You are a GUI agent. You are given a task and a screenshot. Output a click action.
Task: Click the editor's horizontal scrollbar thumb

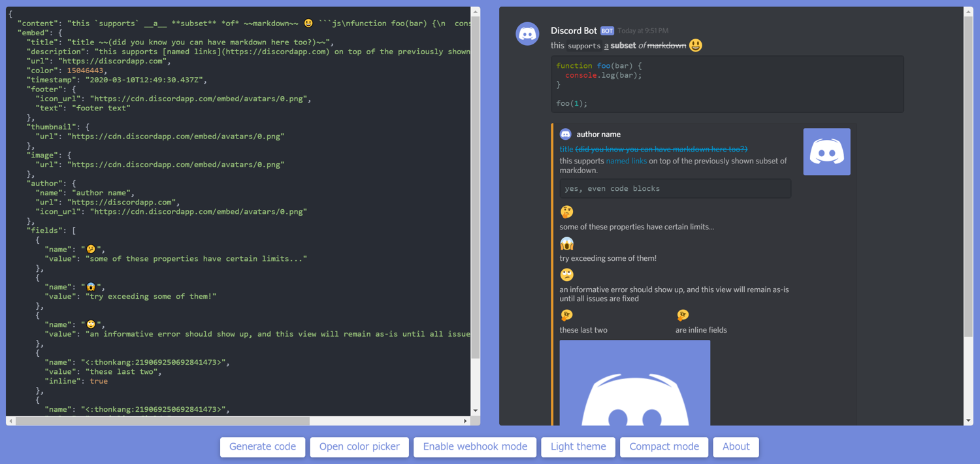pyautogui.click(x=163, y=421)
